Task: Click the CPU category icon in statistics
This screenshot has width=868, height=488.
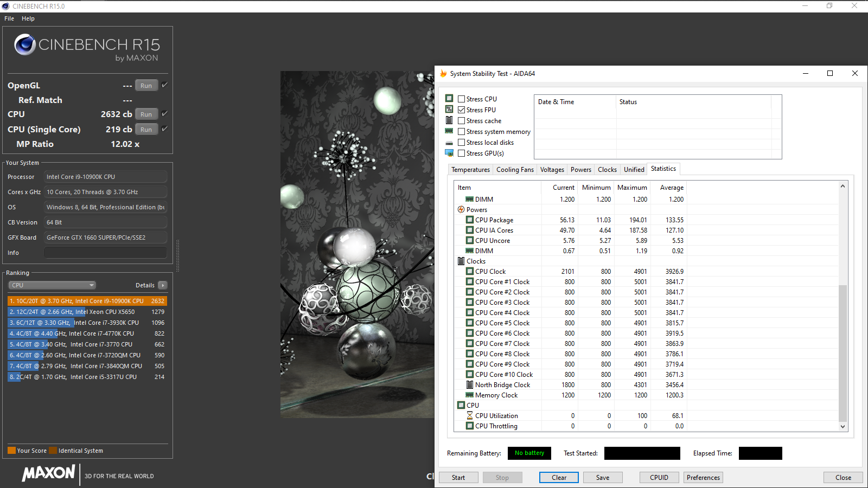Action: tap(461, 405)
